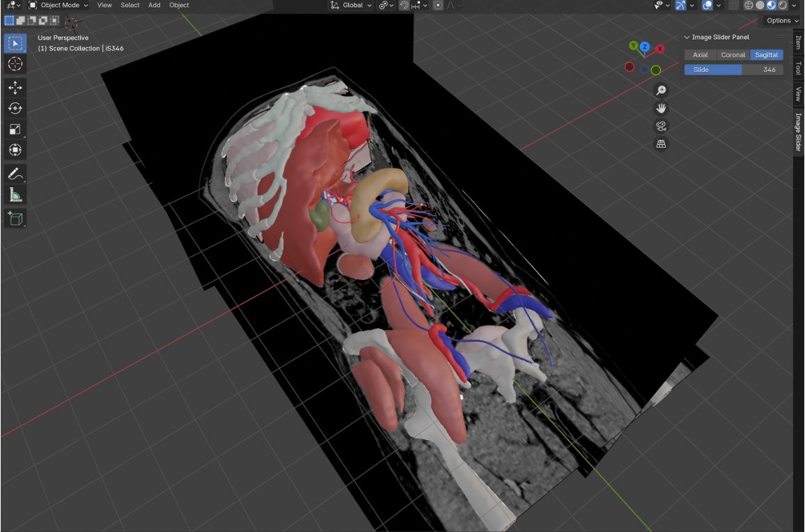Open viewport Options
Viewport: 805px width, 532px height.
point(780,20)
